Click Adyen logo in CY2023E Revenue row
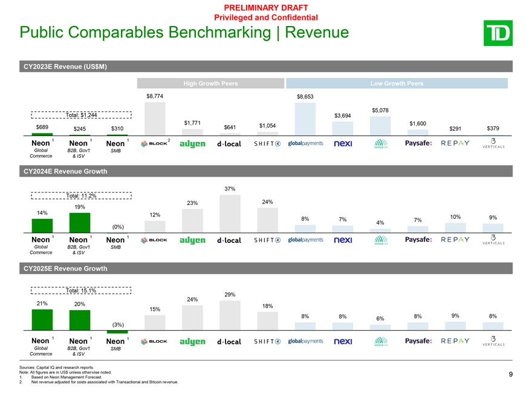Screen dimensions: 532x411 tap(192, 144)
